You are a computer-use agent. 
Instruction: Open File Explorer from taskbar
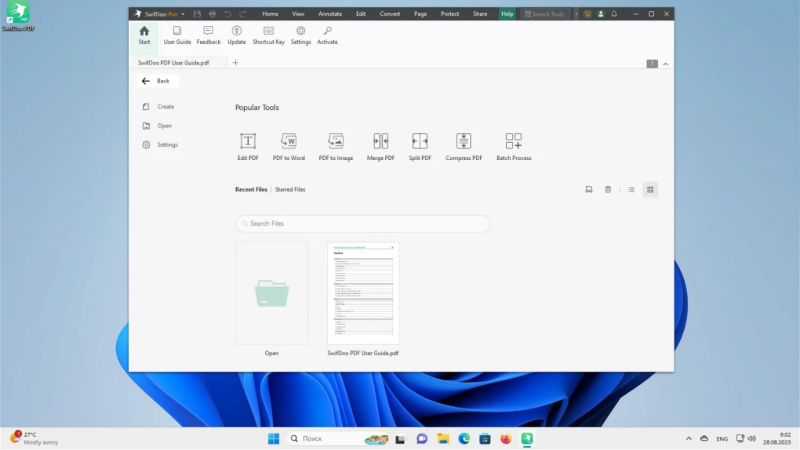443,439
